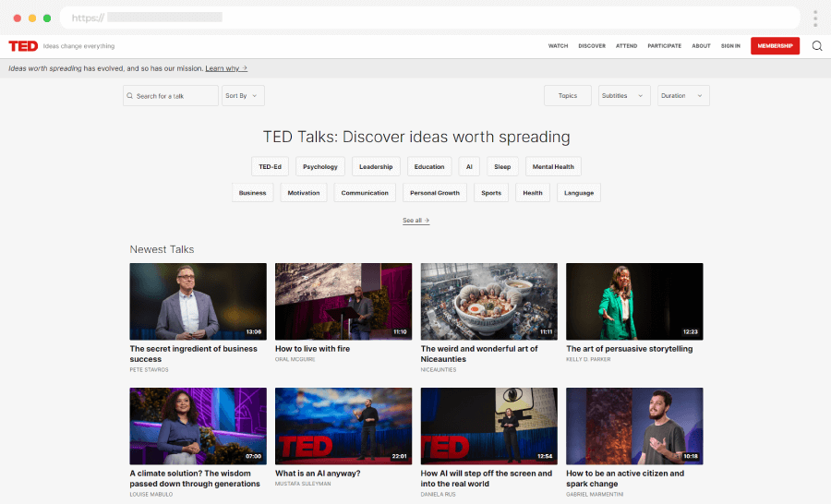
Task: Click title The weird and wonderful art of Niceaunties
Action: point(479,354)
